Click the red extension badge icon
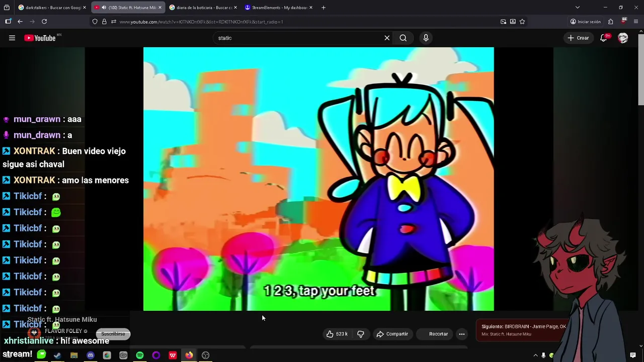 [x=624, y=21]
